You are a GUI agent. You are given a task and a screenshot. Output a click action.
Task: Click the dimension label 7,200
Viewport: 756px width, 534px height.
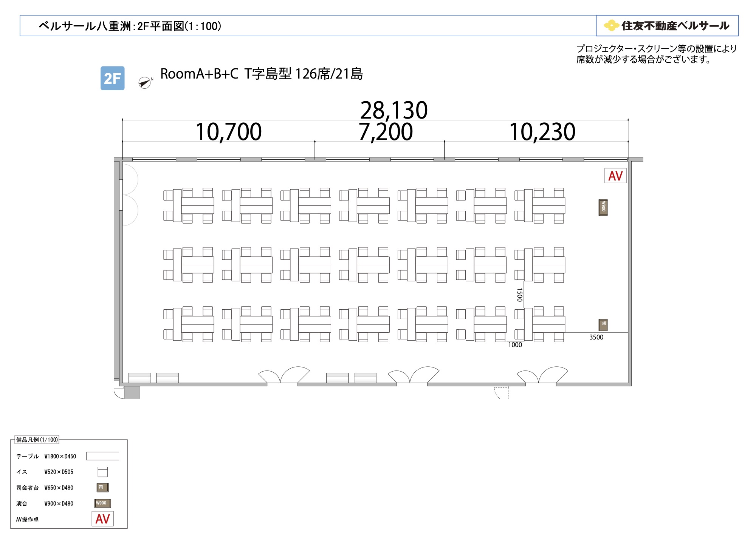(x=386, y=132)
